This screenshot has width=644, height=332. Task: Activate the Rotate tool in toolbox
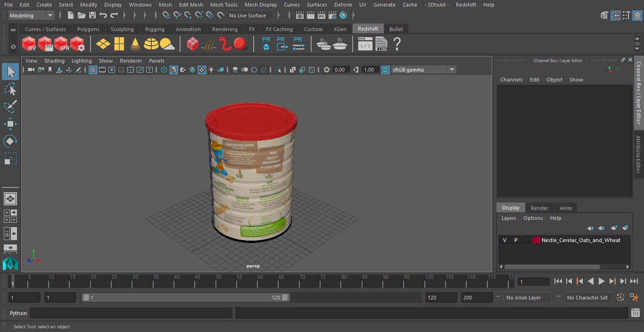(10, 141)
